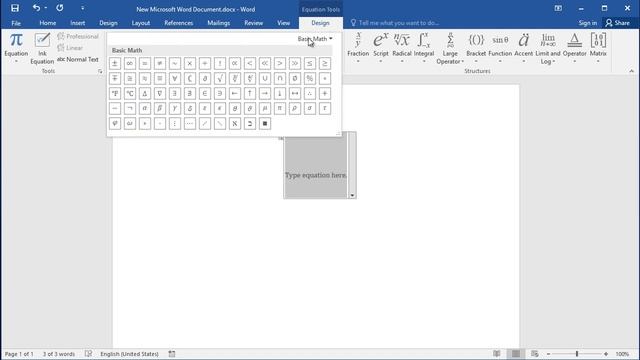Switch to the Home tab
640x360 pixels.
(x=48, y=23)
